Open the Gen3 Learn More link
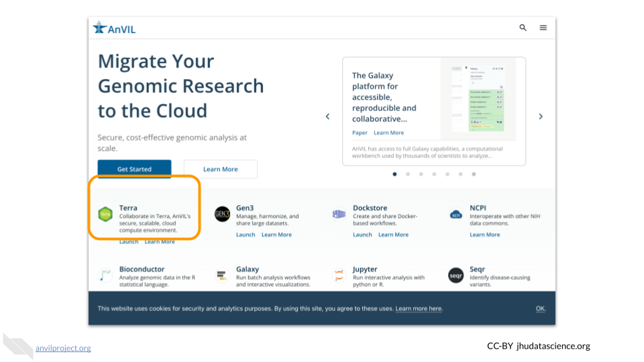The height and width of the screenshot is (362, 644). click(x=276, y=235)
